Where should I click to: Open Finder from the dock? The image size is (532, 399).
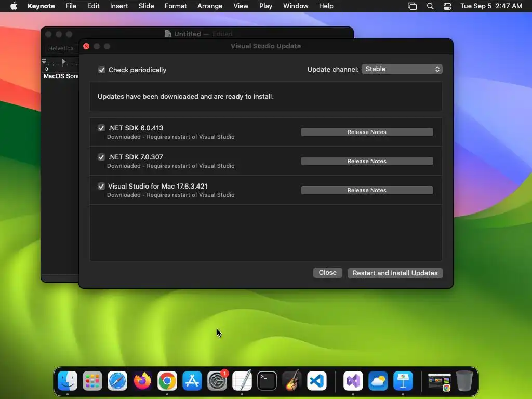coord(68,381)
